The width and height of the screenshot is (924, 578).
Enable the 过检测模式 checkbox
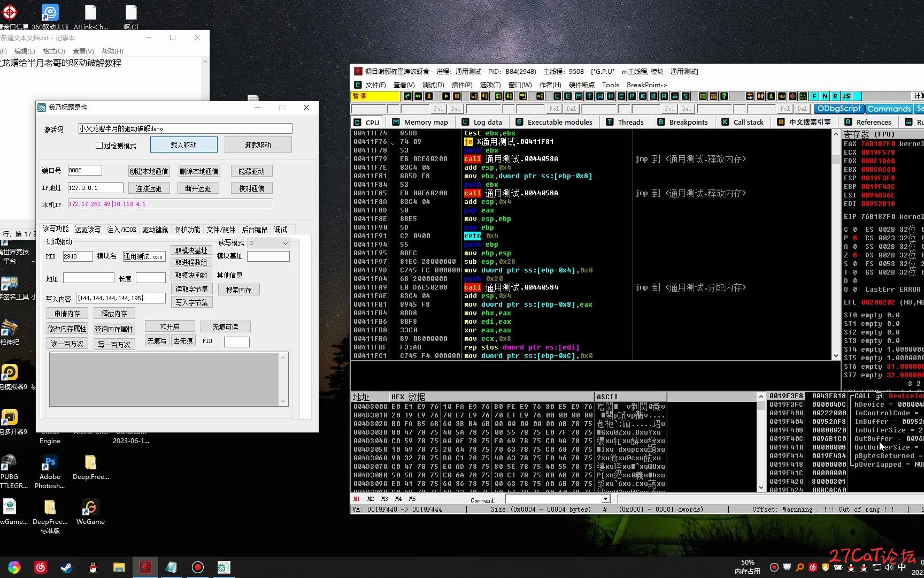pos(99,146)
